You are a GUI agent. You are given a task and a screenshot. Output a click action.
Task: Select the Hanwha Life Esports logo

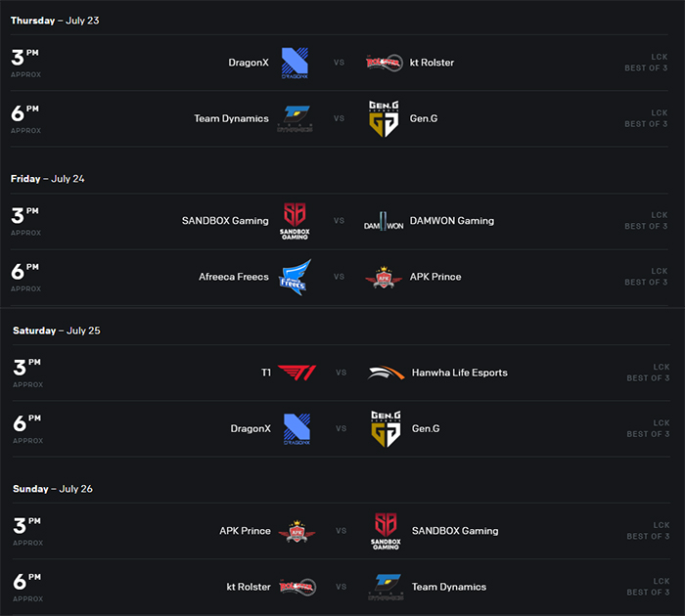(387, 373)
